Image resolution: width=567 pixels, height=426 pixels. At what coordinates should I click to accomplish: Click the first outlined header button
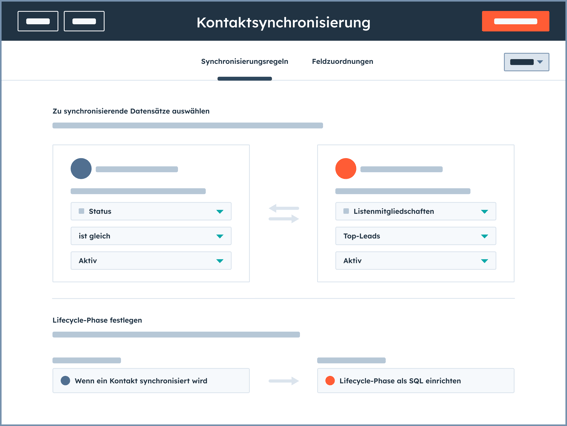[x=38, y=21]
